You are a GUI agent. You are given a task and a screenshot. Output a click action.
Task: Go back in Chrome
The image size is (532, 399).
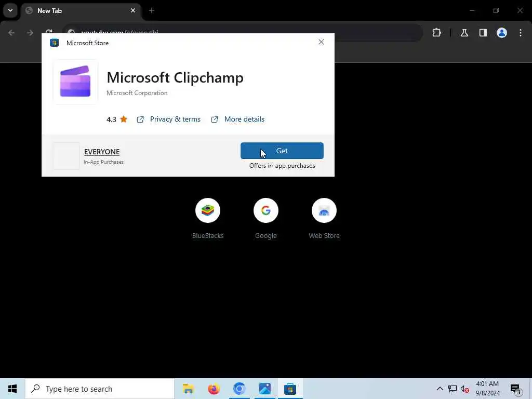[x=11, y=33]
